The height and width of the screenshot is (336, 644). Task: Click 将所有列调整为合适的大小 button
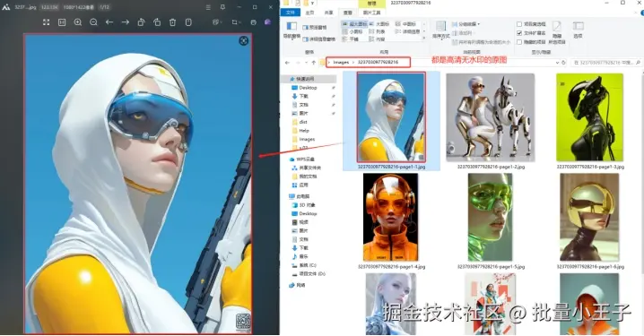tap(482, 42)
